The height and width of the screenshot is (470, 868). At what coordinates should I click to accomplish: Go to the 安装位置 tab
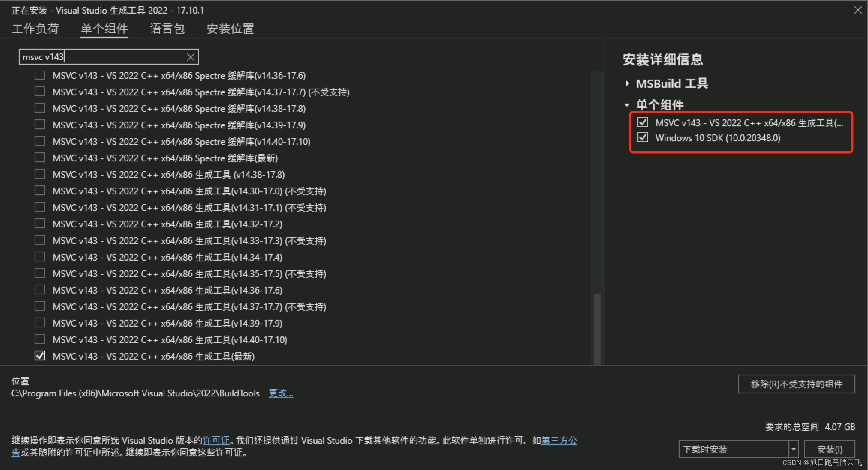(x=231, y=29)
